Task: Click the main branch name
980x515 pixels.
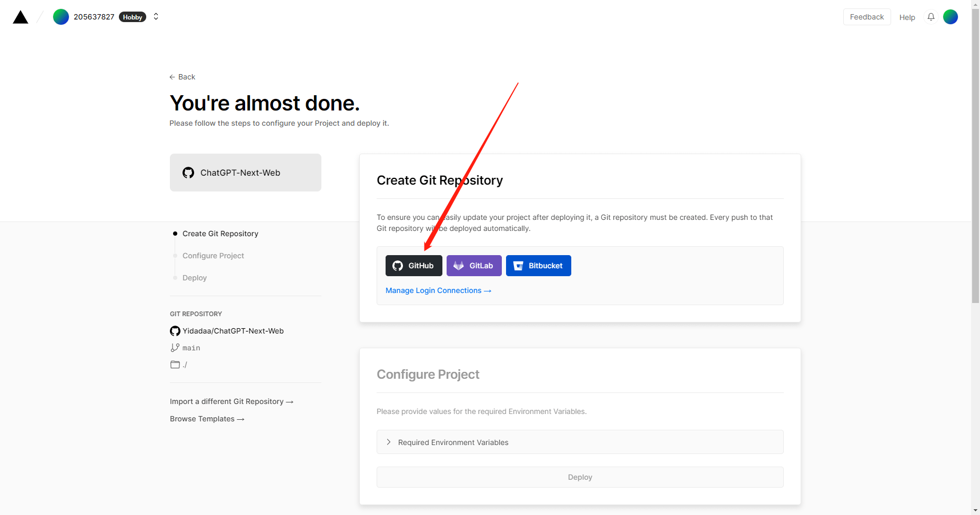Action: click(191, 348)
